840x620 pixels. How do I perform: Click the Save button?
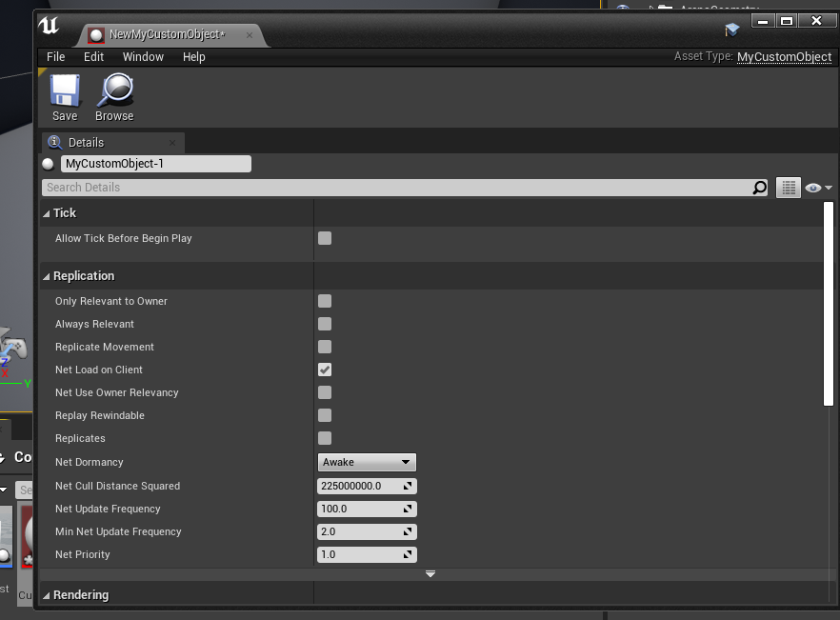[x=64, y=95]
